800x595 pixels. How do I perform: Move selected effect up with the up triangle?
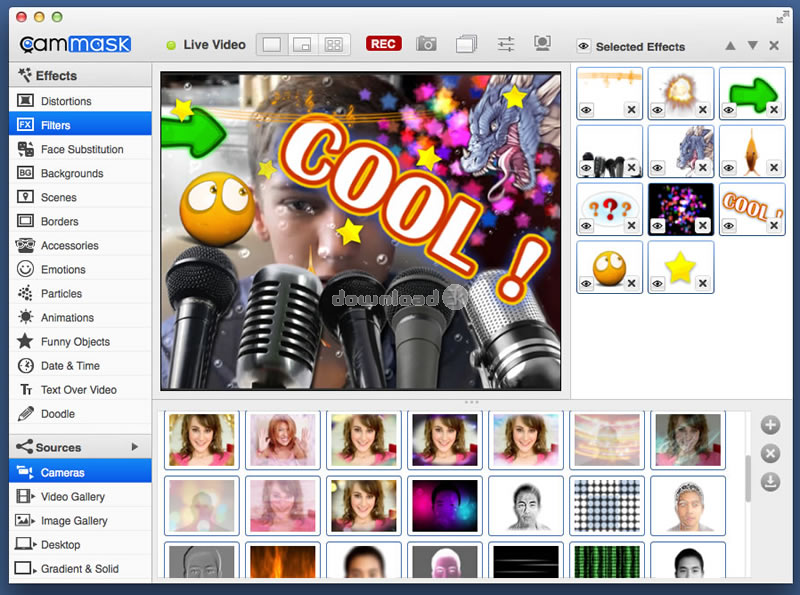[x=731, y=46]
